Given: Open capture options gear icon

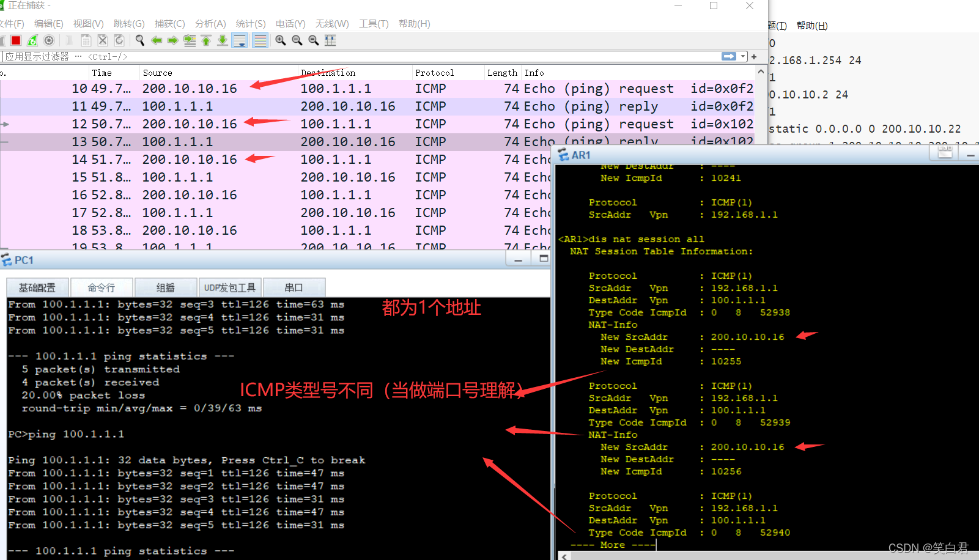Looking at the screenshot, I should pos(49,40).
